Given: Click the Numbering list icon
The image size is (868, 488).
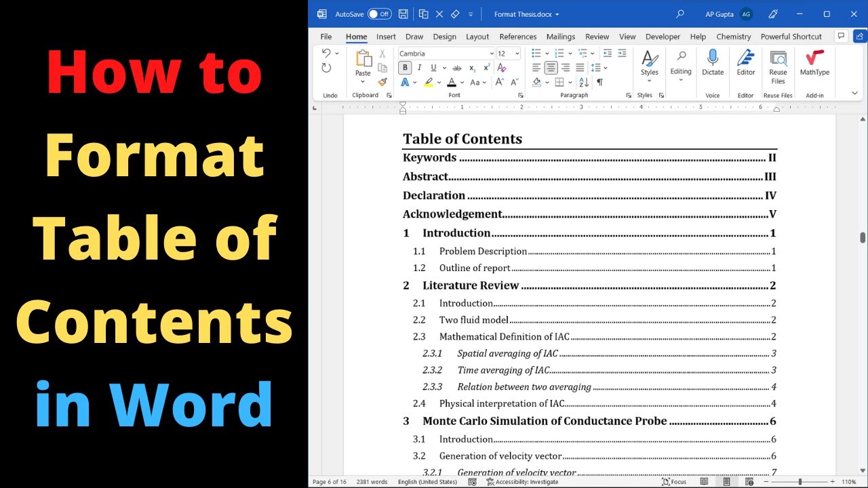Looking at the screenshot, I should (x=558, y=54).
